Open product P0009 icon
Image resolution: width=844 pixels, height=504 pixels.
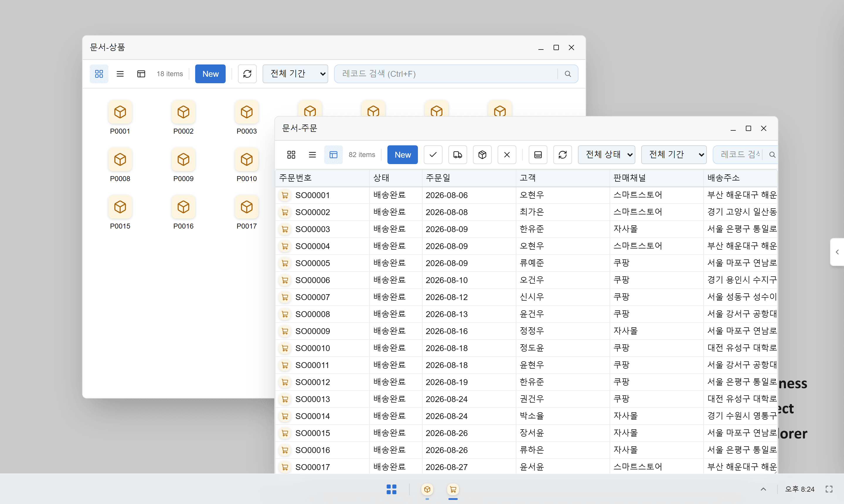(x=183, y=165)
